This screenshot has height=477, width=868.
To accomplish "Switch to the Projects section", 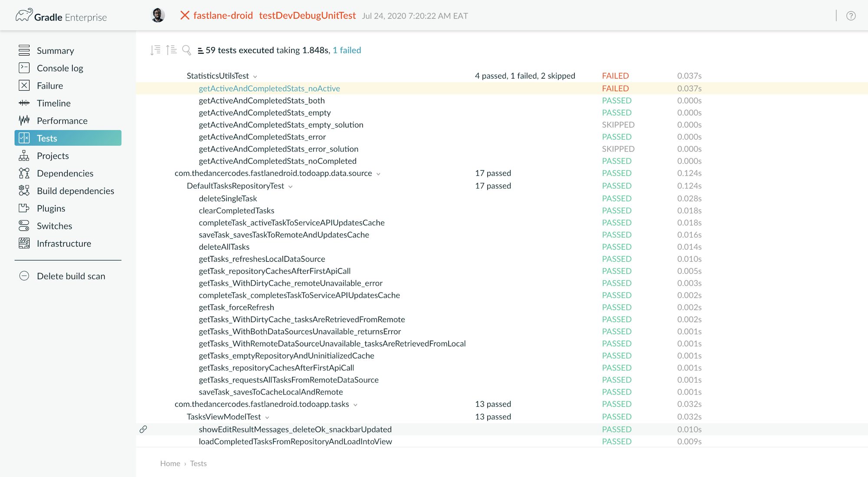I will (53, 156).
